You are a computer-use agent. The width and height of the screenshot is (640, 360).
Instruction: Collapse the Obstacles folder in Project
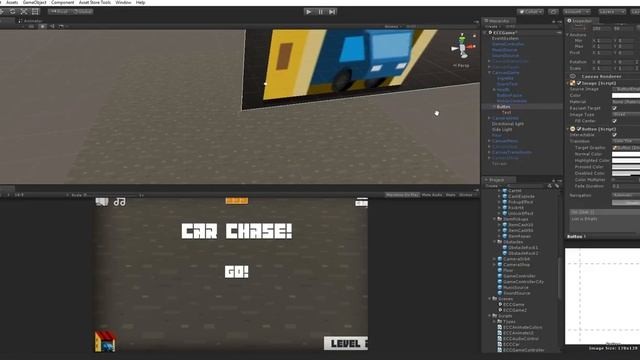tap(495, 242)
